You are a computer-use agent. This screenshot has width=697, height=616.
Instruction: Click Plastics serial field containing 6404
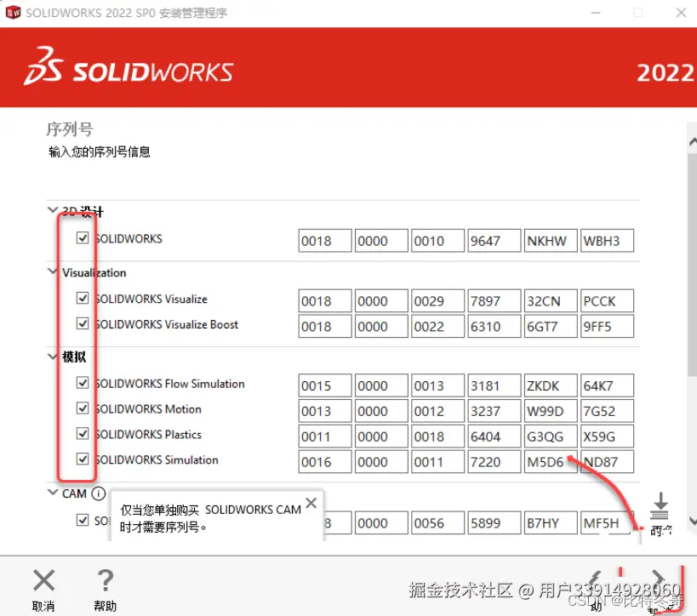494,436
